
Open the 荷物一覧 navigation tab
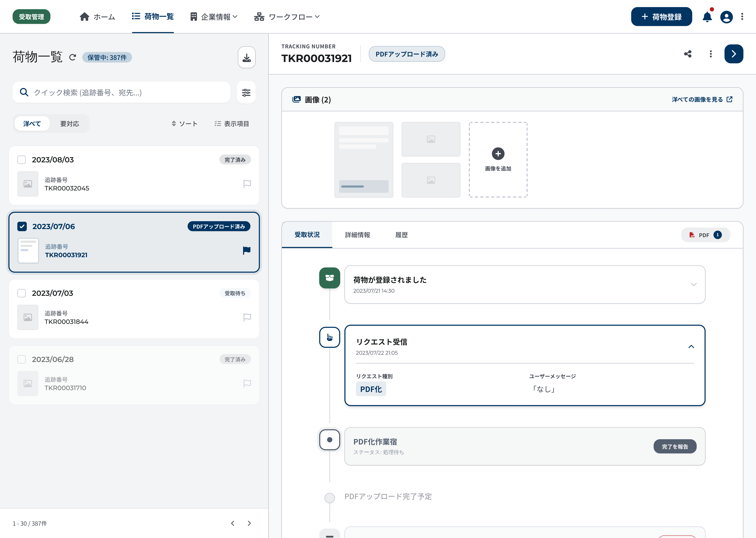pos(153,17)
